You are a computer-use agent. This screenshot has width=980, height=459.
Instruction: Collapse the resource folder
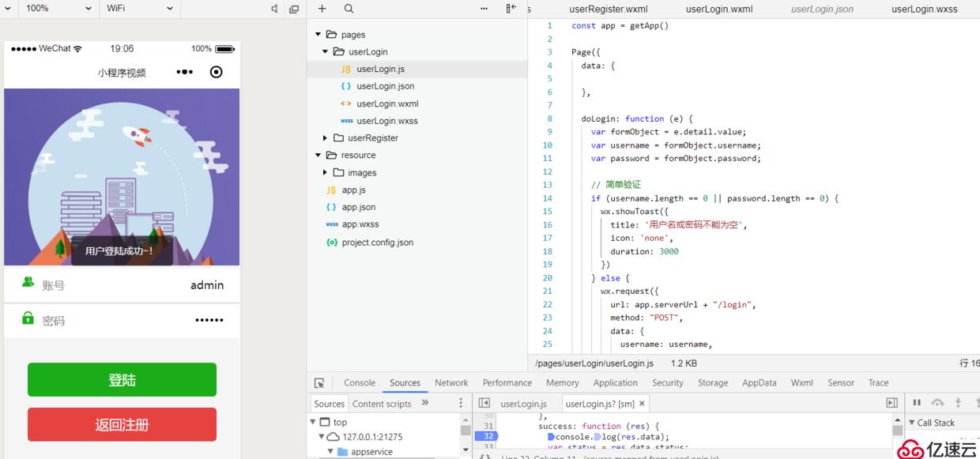coord(318,156)
